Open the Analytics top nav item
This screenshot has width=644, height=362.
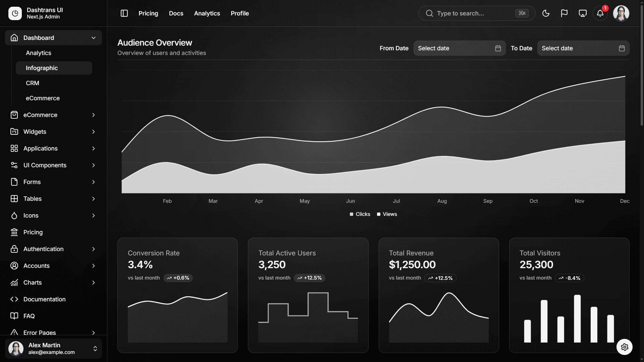tap(207, 13)
